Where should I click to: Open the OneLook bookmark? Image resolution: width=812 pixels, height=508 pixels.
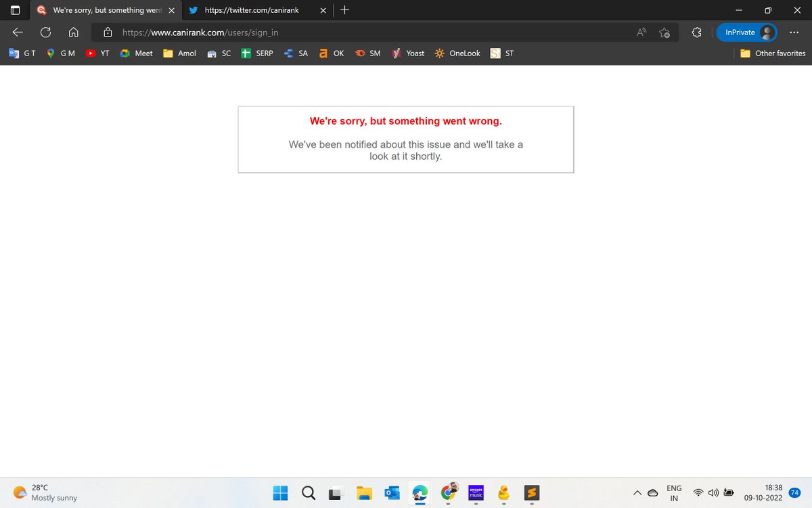(x=458, y=53)
